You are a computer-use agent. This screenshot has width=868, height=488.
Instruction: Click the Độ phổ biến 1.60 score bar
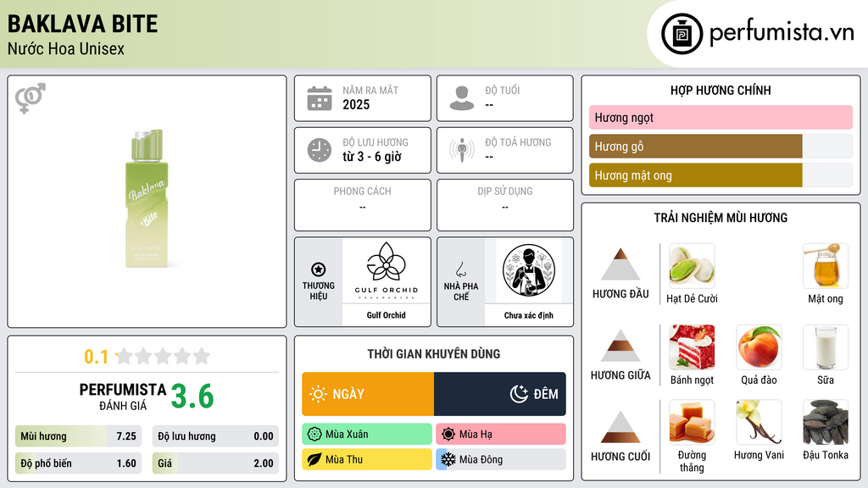(x=78, y=463)
